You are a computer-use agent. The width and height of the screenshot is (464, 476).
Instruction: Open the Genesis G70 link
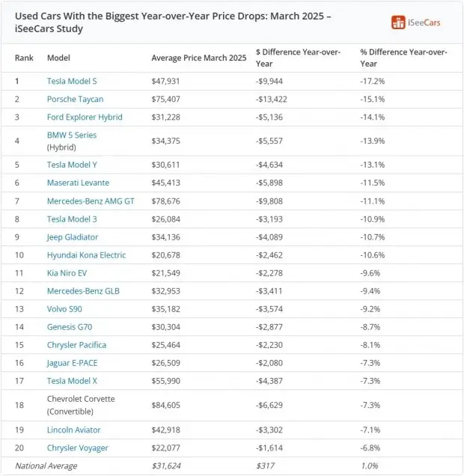[x=70, y=327]
